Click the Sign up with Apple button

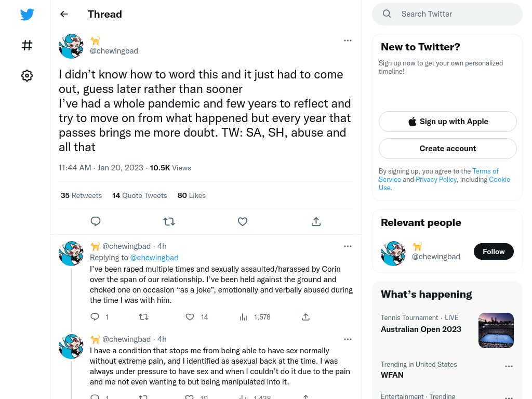(x=448, y=122)
